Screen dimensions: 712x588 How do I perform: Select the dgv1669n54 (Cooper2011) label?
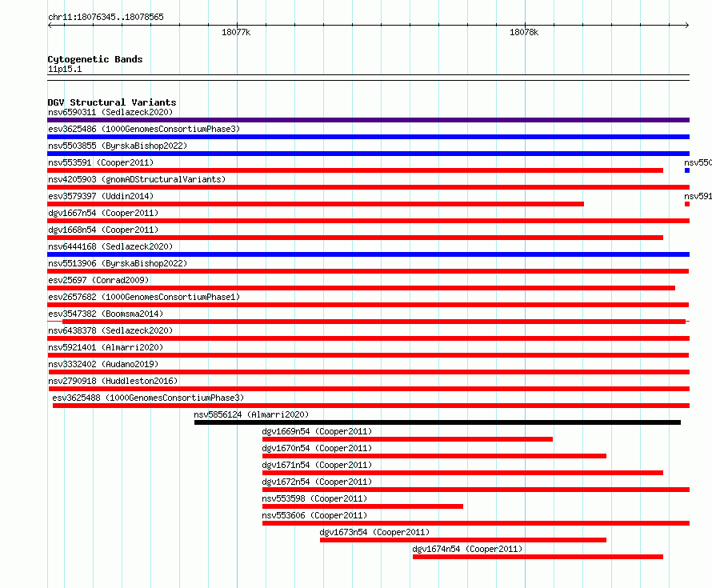(x=317, y=431)
